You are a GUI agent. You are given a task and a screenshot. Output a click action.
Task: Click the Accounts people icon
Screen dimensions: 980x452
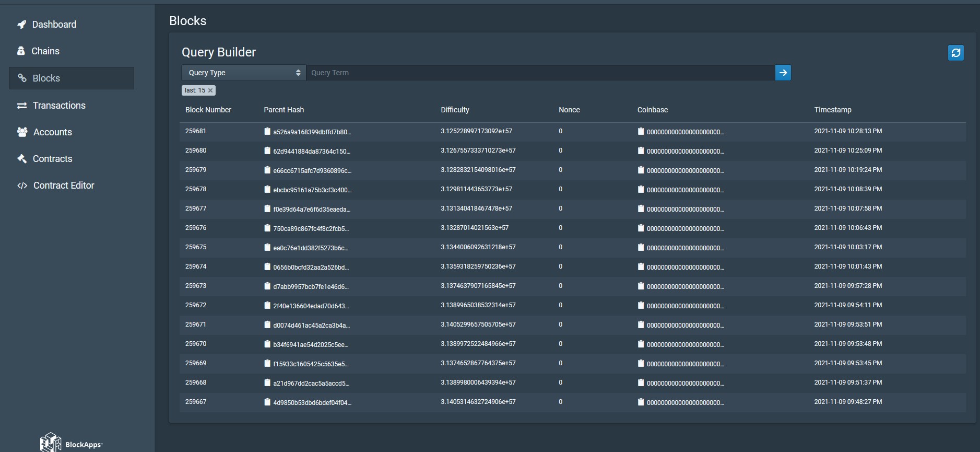click(22, 132)
